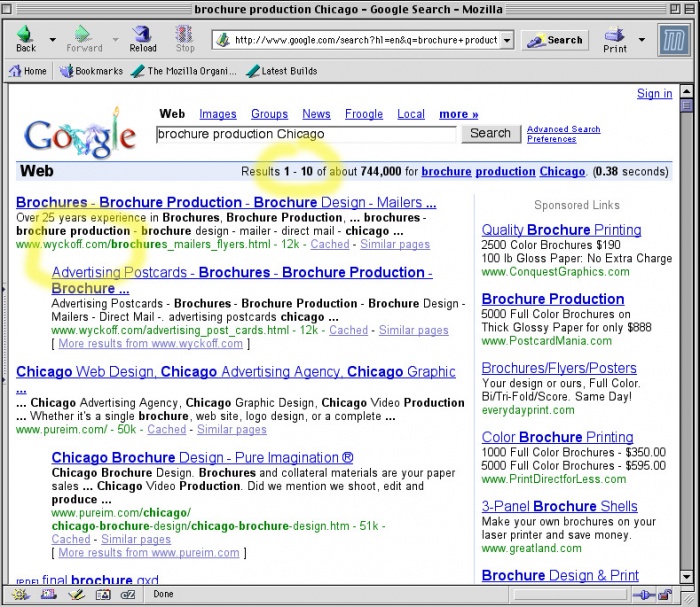Click the Google logo
The width and height of the screenshot is (700, 607).
click(x=79, y=133)
